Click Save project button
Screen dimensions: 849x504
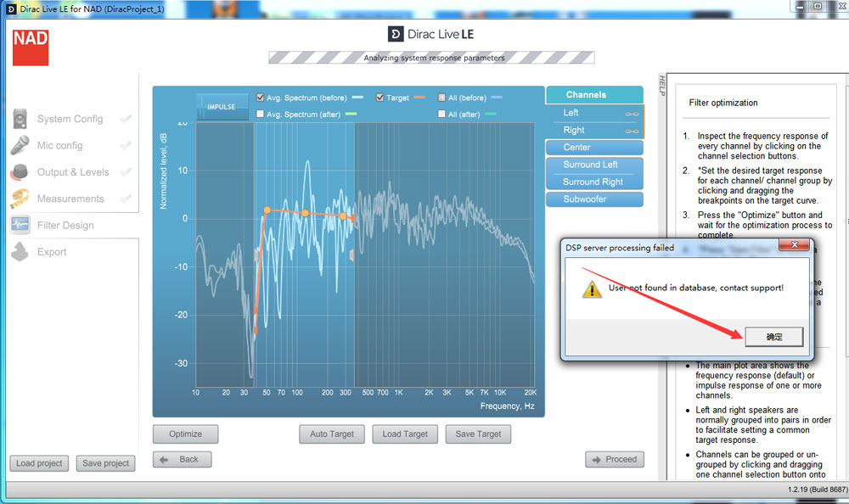pyautogui.click(x=105, y=463)
